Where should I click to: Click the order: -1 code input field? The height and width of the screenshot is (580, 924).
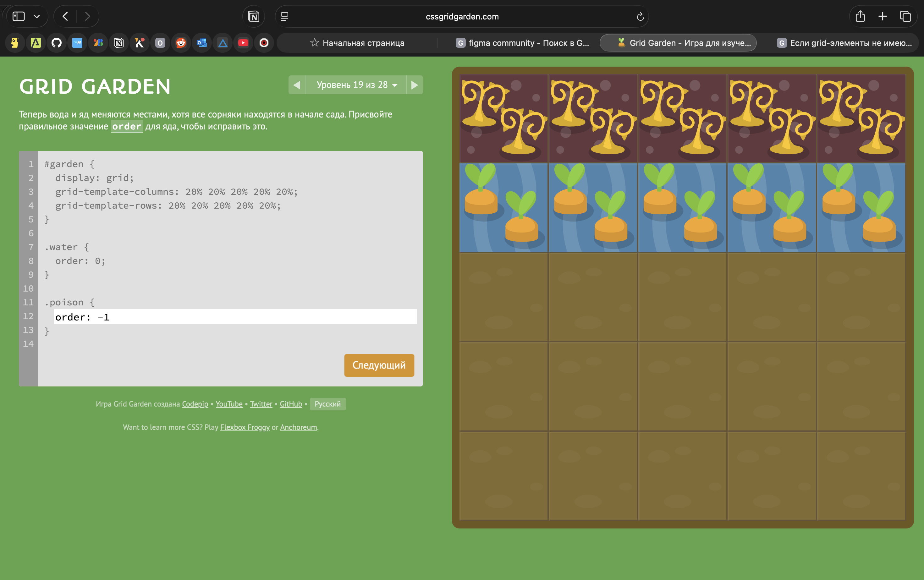[235, 317]
